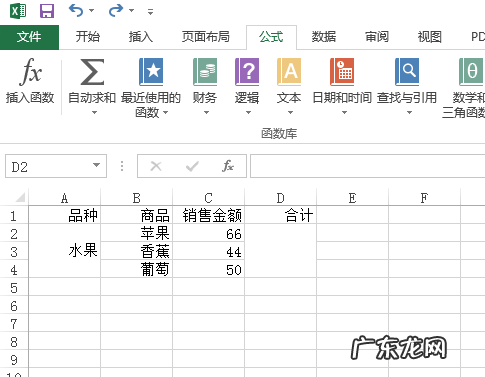The width and height of the screenshot is (485, 377).
Task: Expand the 财务 dropdown arrow
Action: pos(206,113)
